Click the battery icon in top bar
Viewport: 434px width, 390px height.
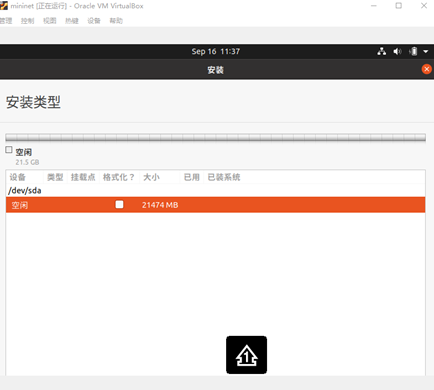point(413,51)
